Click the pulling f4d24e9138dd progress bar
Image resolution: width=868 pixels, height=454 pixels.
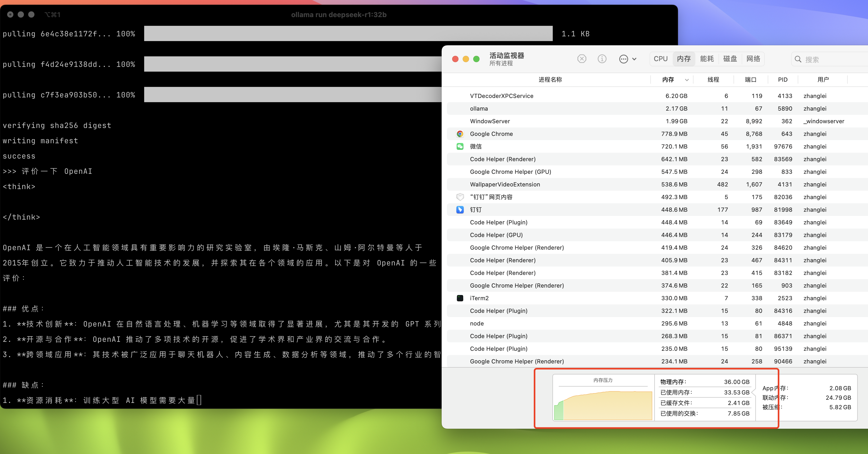point(292,64)
